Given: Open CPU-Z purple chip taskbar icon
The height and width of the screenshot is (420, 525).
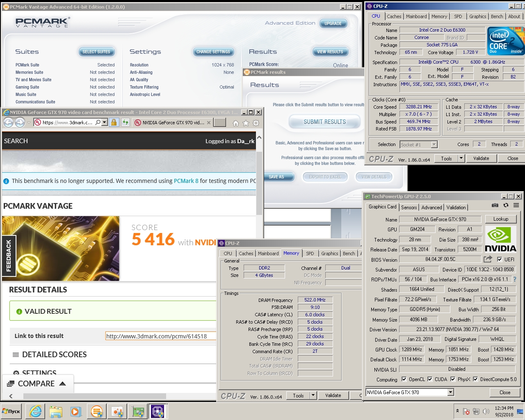Looking at the screenshot, I should pos(157,411).
